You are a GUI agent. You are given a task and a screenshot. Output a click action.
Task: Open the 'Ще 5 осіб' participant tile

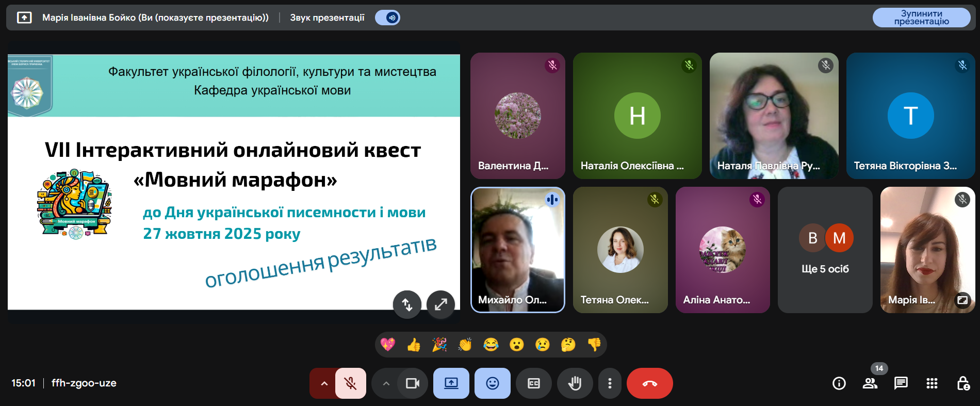point(825,250)
